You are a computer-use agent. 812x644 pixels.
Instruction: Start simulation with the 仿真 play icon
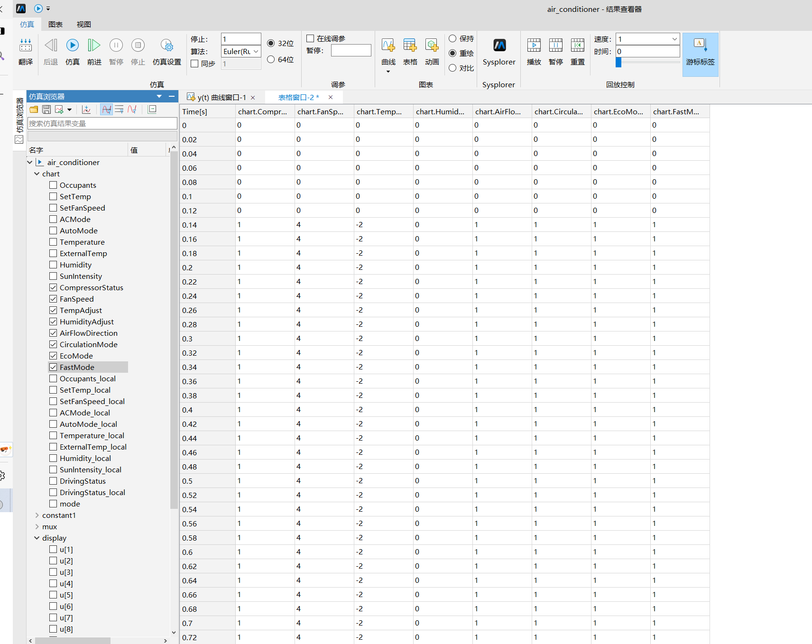pos(73,46)
